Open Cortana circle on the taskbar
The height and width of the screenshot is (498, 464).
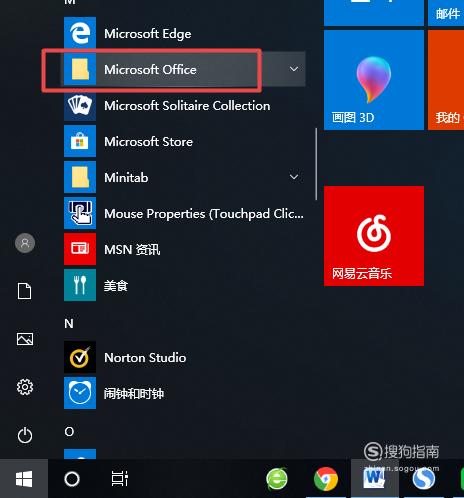point(72,479)
